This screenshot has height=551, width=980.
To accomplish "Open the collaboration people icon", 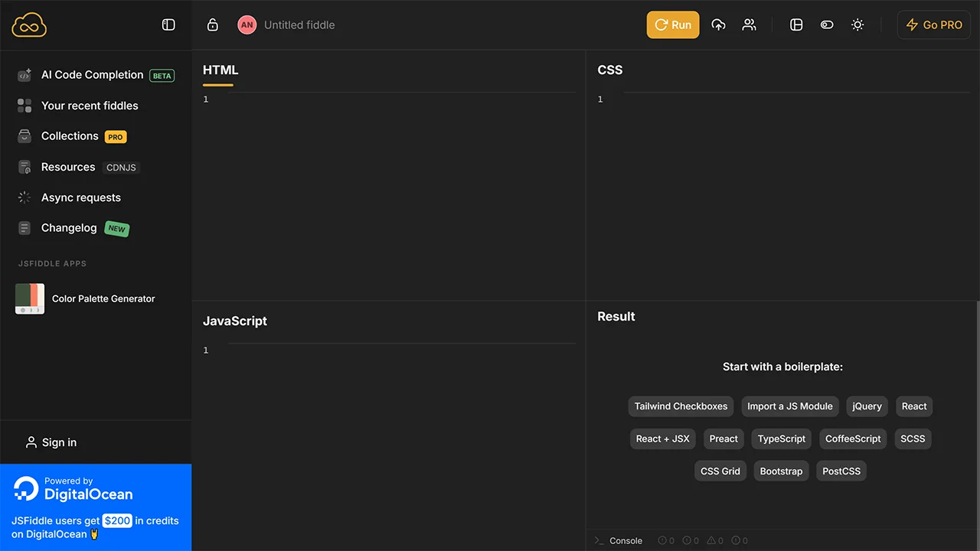I will coord(749,24).
